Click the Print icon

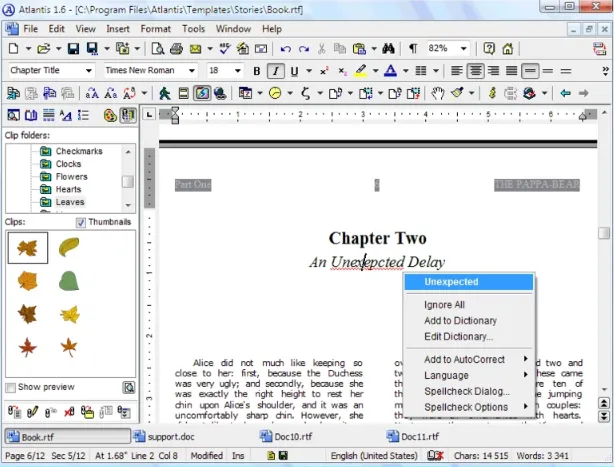176,49
